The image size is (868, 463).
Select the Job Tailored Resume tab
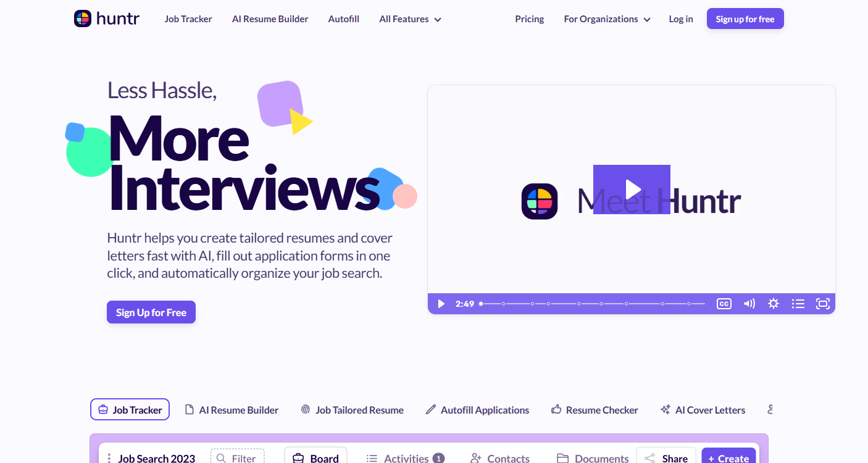click(352, 410)
